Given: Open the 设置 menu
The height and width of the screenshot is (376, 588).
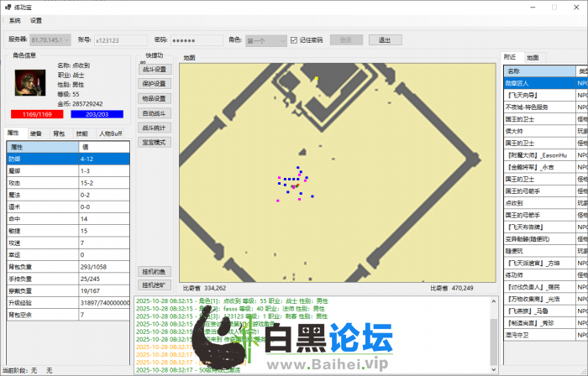Looking at the screenshot, I should [36, 20].
